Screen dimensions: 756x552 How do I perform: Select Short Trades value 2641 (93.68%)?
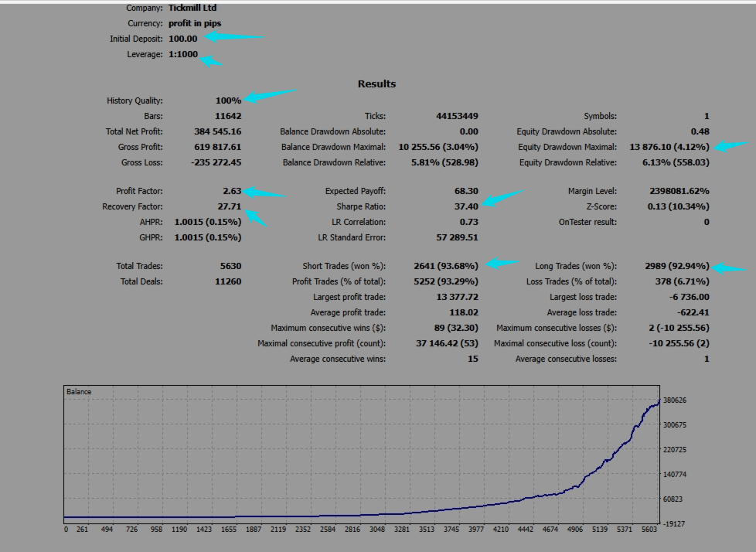coord(446,266)
